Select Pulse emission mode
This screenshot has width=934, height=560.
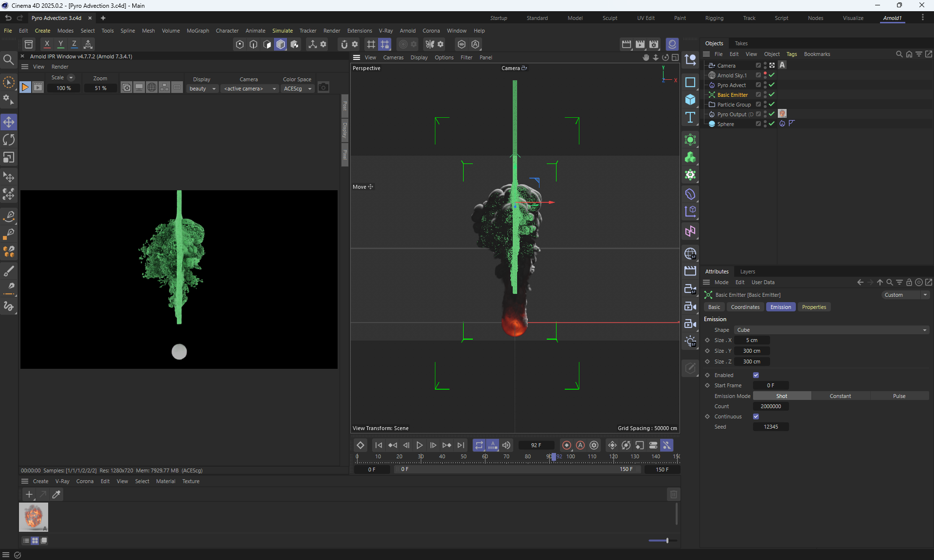point(899,396)
